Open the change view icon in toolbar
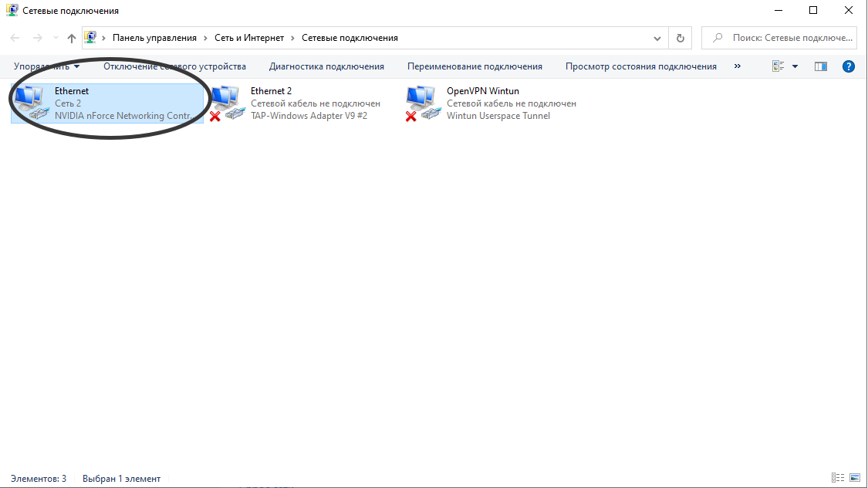This screenshot has width=868, height=488. pos(778,66)
